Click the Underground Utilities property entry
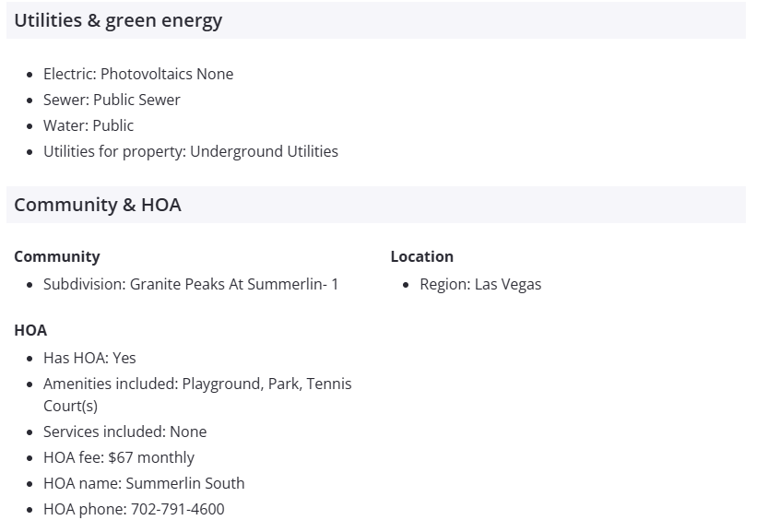Viewport: 780px width, 532px height. coord(264,151)
